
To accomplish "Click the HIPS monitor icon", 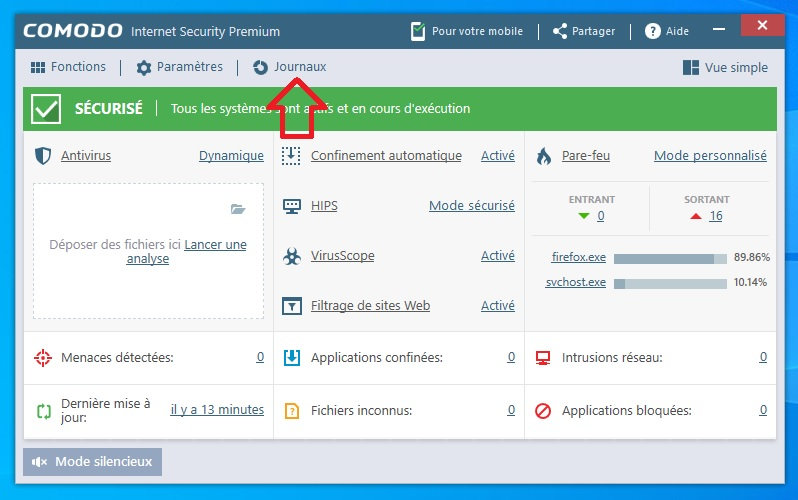I will [x=292, y=206].
